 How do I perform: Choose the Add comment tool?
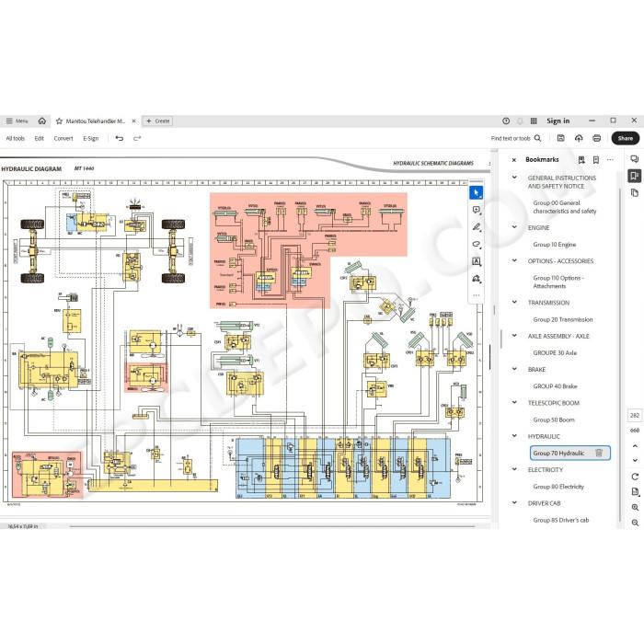477,210
